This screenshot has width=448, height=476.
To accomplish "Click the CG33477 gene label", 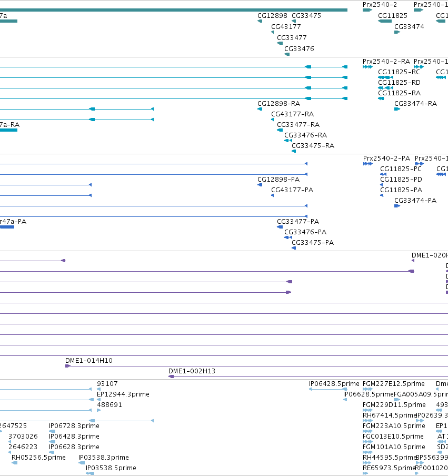I will click(292, 37).
